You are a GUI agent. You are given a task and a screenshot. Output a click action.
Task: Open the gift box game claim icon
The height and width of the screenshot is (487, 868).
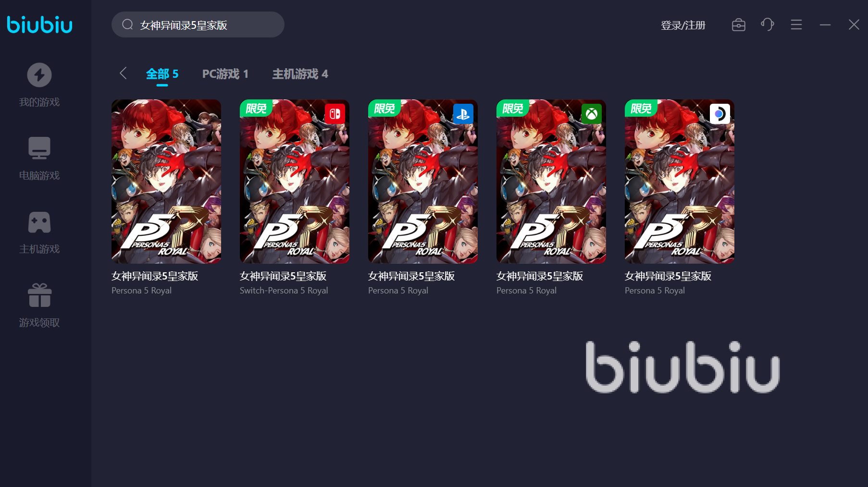39,295
